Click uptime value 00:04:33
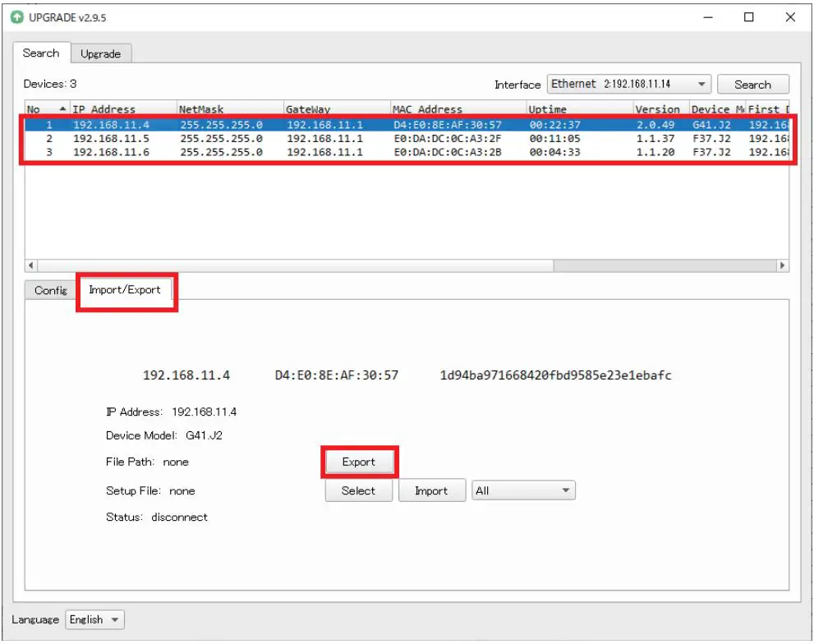 tap(554, 152)
